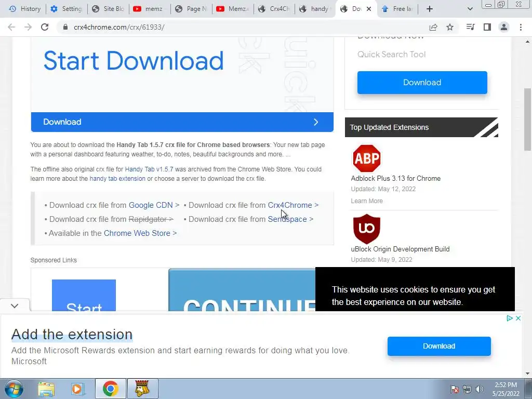The height and width of the screenshot is (399, 532).
Task: Close the active Dow tab
Action: coord(369,9)
